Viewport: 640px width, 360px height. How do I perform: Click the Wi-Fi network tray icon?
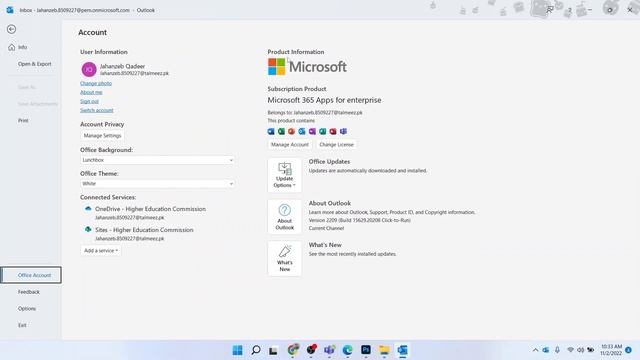coord(570,350)
